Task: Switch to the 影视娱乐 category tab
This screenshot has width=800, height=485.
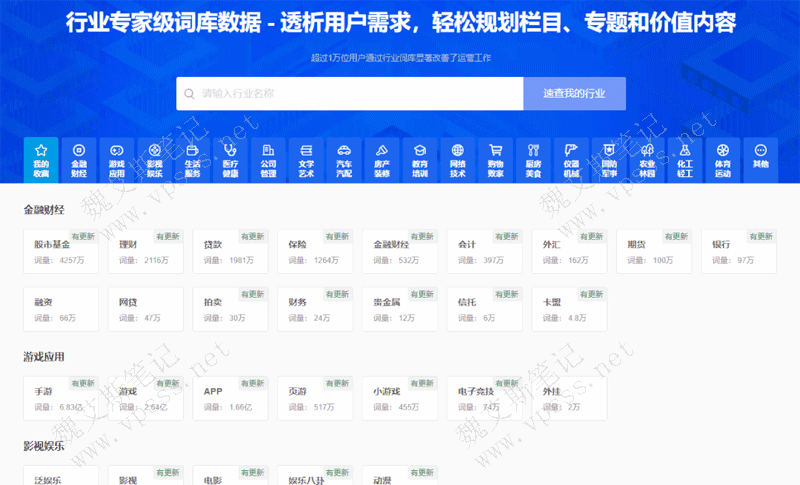Action: 155,159
